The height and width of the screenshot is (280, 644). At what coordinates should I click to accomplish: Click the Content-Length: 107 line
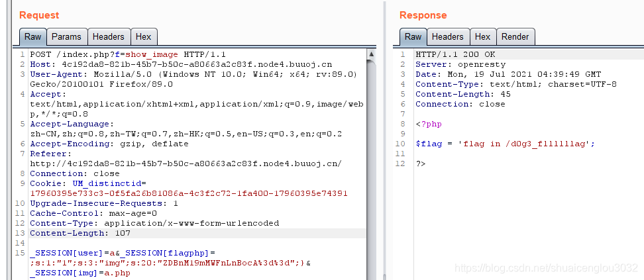tap(80, 233)
